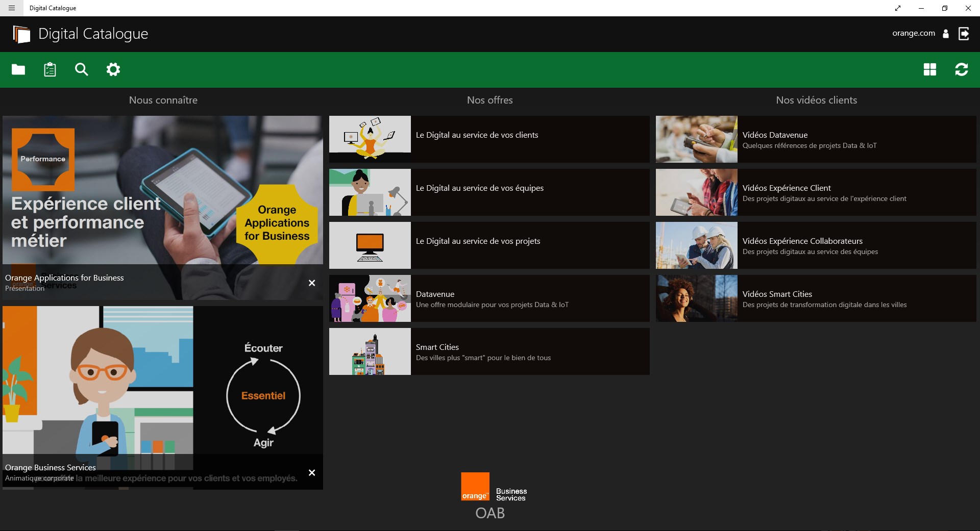Open the folder browser icon
This screenshot has width=980, height=531.
click(x=18, y=69)
